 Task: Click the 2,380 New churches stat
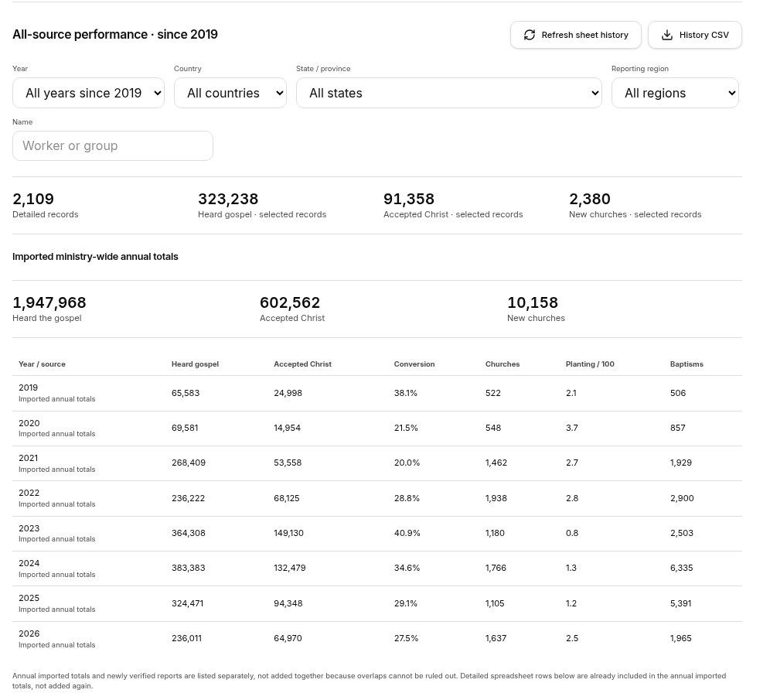click(x=635, y=205)
